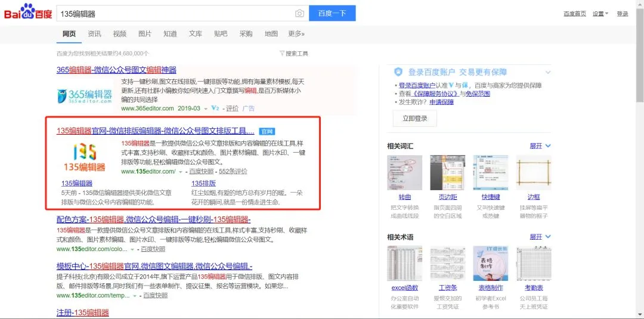
Task: Click the shield icon beside 登录百度账户
Action: coord(398,72)
